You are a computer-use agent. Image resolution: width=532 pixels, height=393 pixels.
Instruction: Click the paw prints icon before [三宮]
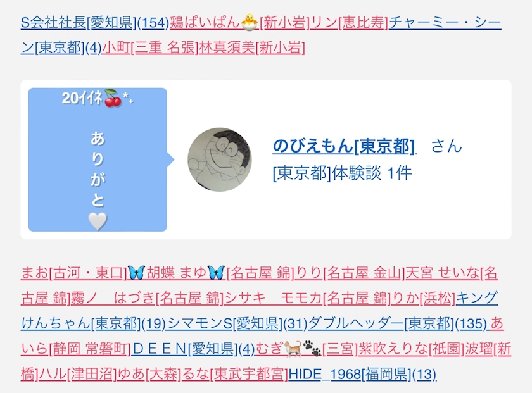pyautogui.click(x=312, y=349)
